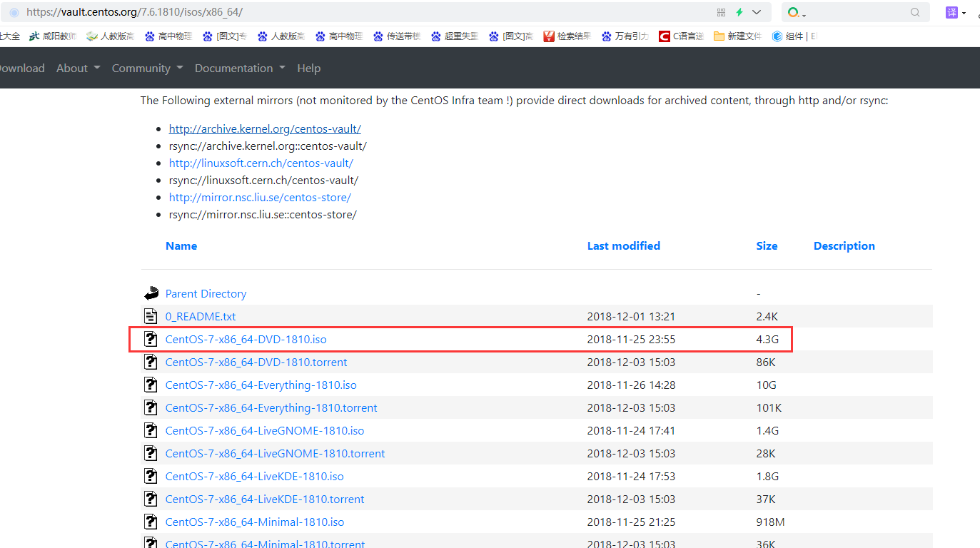Click the green lightning speed-mode icon
This screenshot has width=980, height=548.
pyautogui.click(x=739, y=12)
